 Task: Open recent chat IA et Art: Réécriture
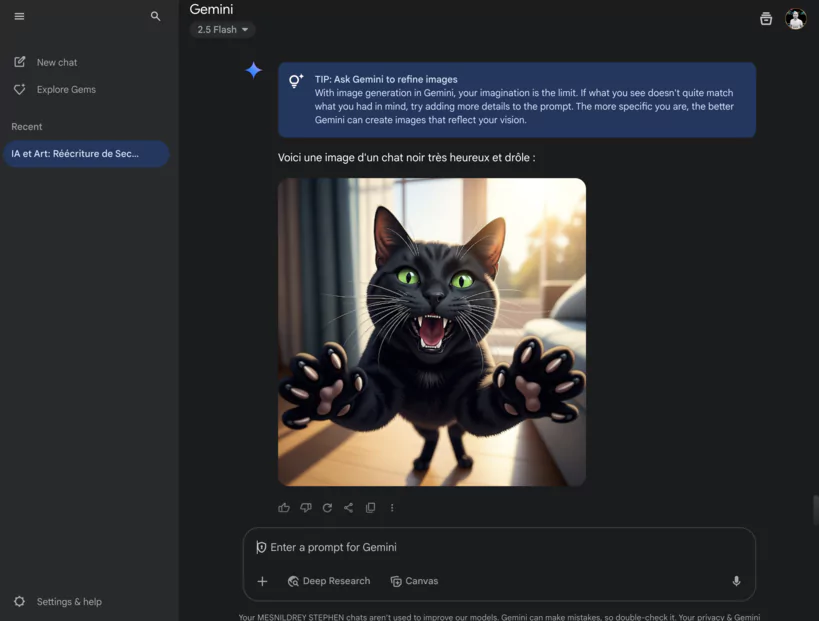pyautogui.click(x=86, y=154)
